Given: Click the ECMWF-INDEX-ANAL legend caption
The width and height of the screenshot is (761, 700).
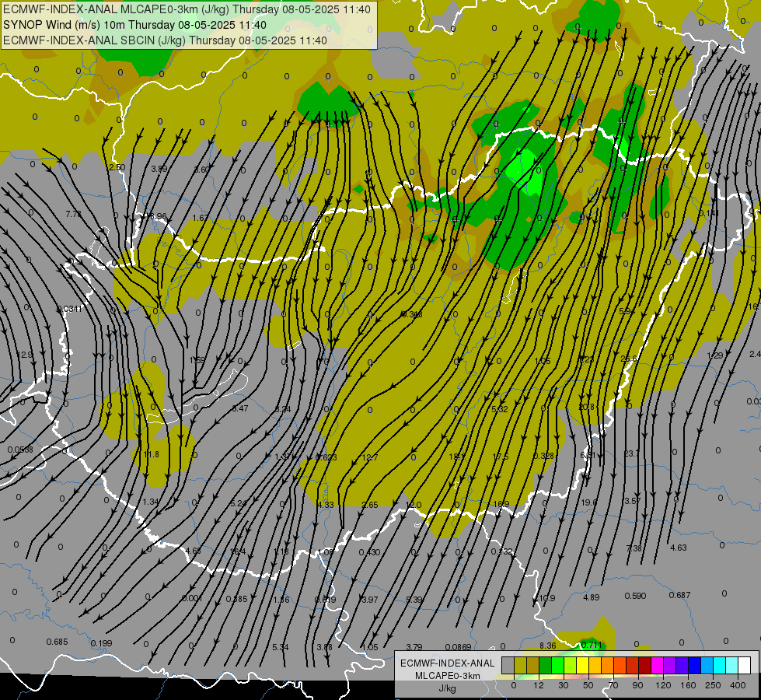Looking at the screenshot, I should coord(447,663).
